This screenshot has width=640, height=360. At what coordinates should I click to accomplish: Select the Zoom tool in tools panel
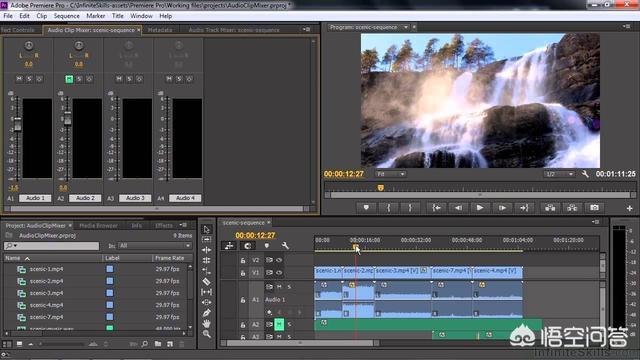pyautogui.click(x=207, y=334)
